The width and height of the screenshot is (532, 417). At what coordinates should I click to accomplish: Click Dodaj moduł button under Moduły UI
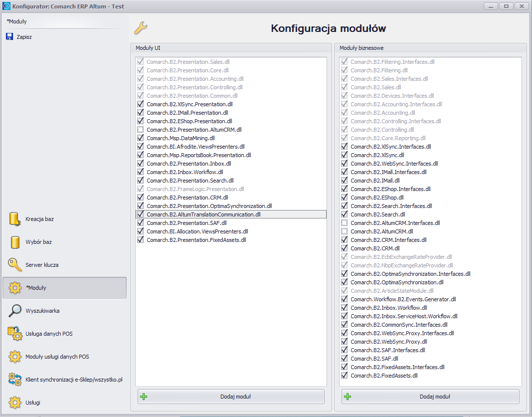231,397
